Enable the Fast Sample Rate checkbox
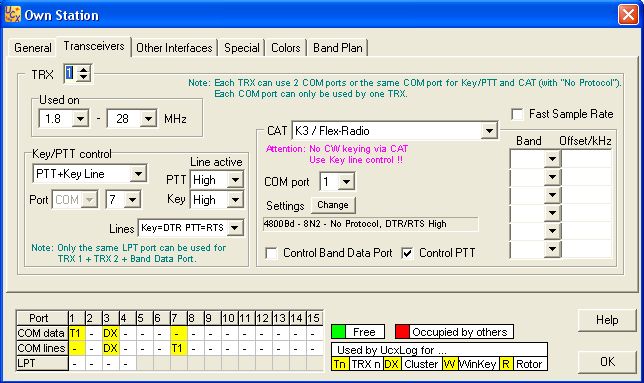The image size is (644, 383). (x=517, y=114)
